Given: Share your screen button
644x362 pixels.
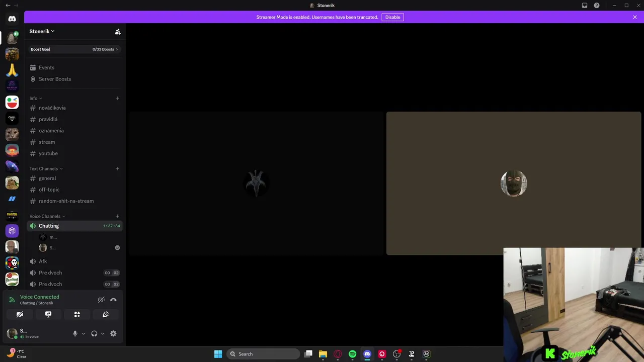Looking at the screenshot, I should tap(48, 314).
